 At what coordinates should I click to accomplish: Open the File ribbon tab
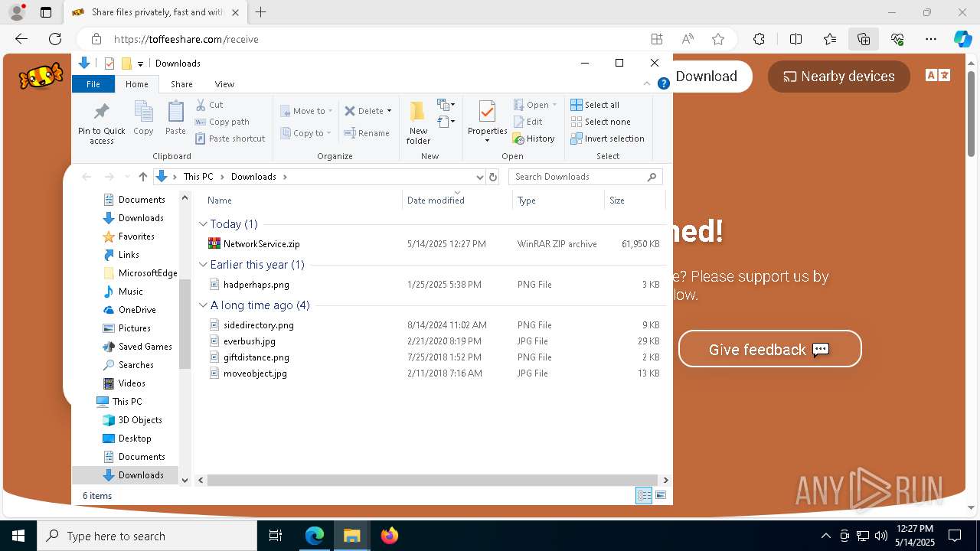click(93, 84)
